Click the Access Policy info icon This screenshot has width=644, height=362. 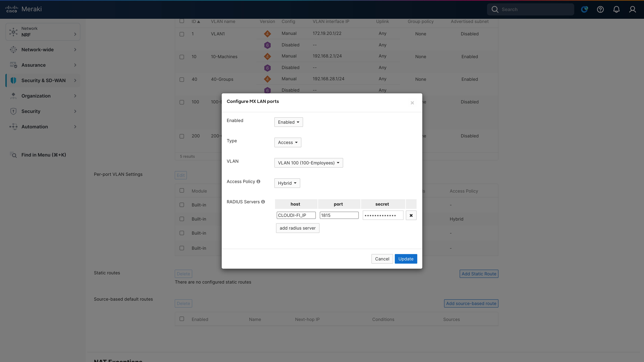[258, 181]
